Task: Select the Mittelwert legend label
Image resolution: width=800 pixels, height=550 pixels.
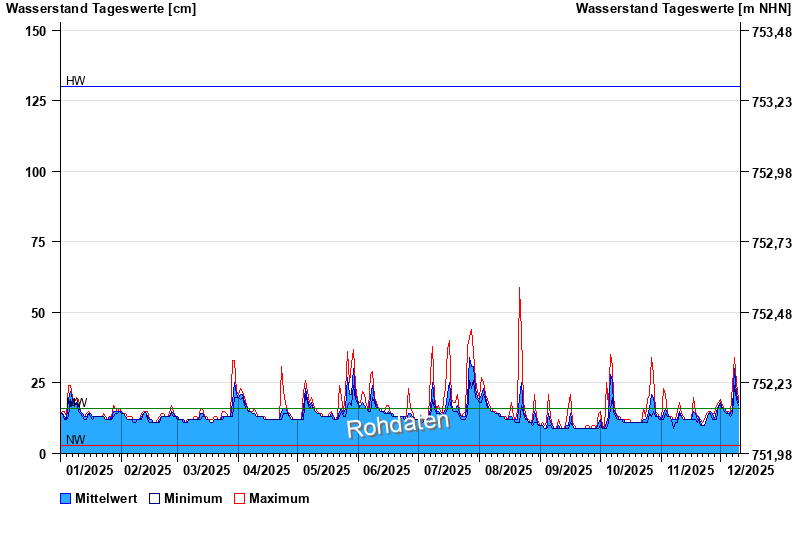Action: (x=106, y=498)
